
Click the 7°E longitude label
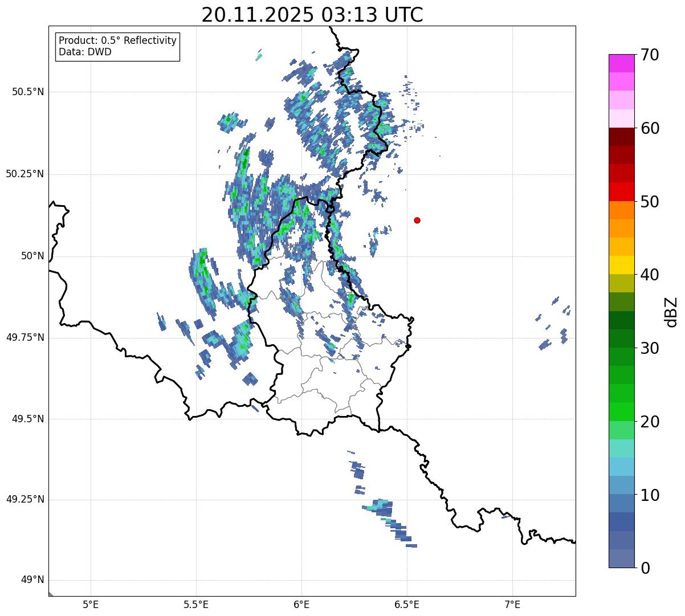click(x=512, y=604)
